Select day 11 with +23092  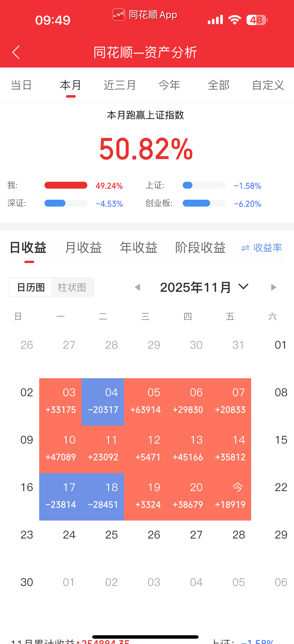[103, 449]
